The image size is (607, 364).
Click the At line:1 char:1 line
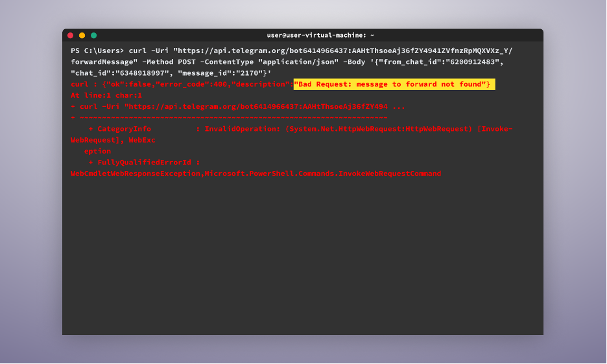pyautogui.click(x=106, y=96)
